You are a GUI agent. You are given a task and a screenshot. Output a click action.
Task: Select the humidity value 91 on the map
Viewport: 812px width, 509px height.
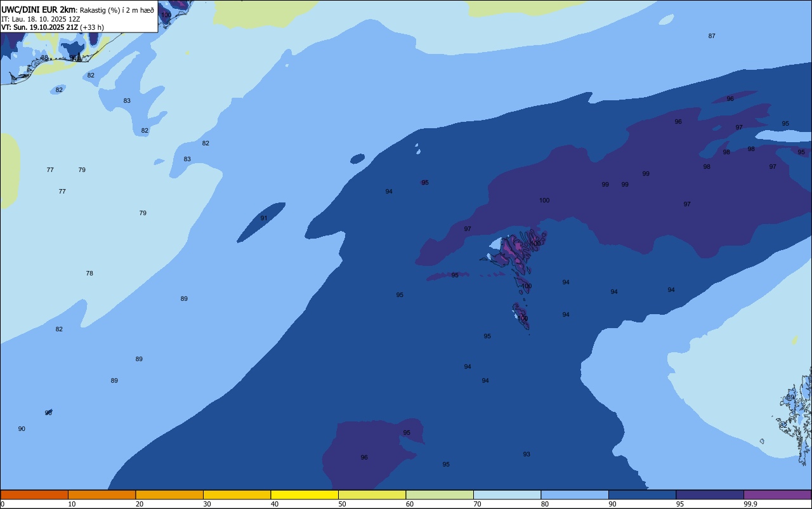264,218
